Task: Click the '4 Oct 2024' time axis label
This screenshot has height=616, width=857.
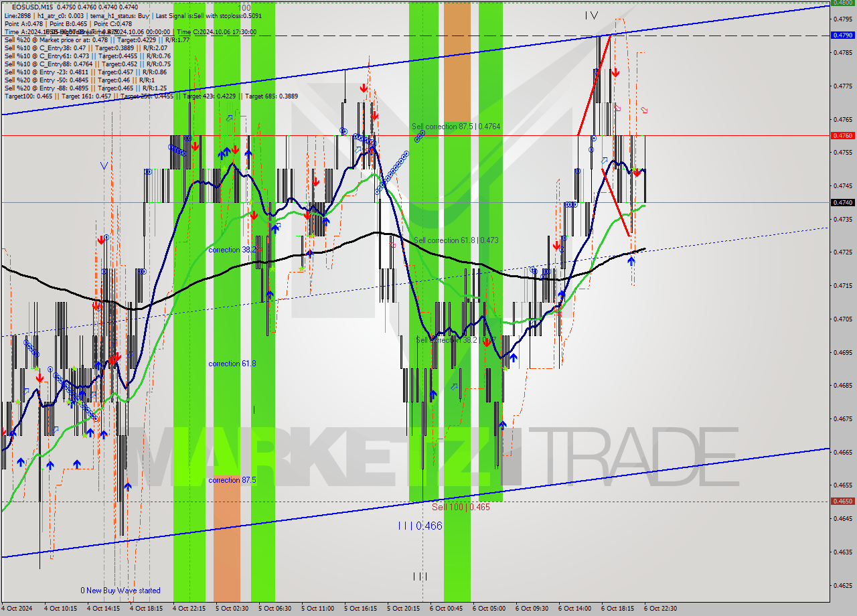Action: pos(17,609)
